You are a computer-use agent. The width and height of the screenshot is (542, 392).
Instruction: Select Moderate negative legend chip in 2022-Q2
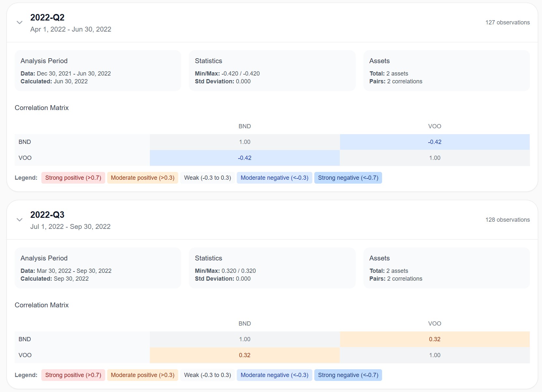click(274, 178)
